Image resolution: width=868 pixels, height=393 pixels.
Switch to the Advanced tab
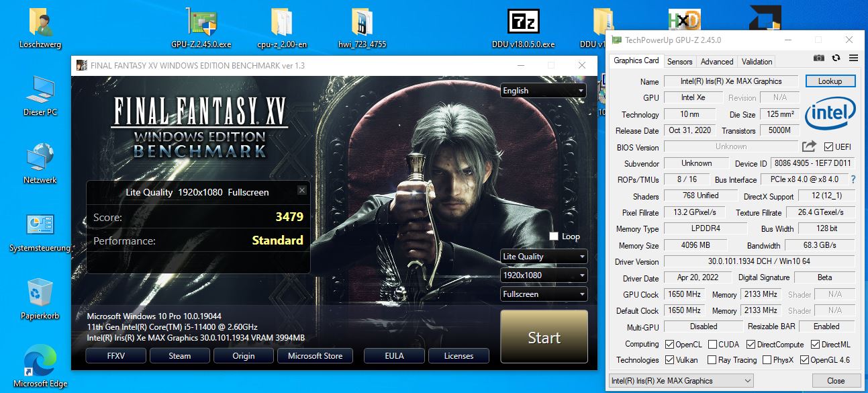[717, 61]
